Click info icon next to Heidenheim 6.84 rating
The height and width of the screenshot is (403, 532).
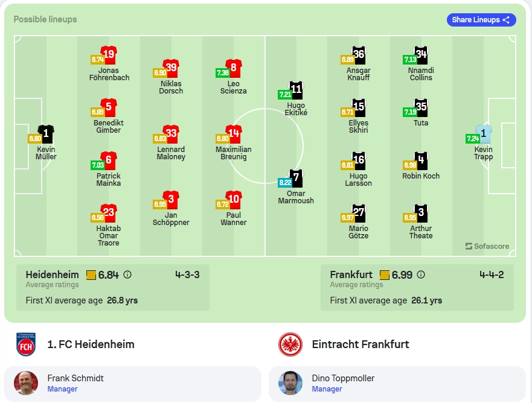(127, 274)
